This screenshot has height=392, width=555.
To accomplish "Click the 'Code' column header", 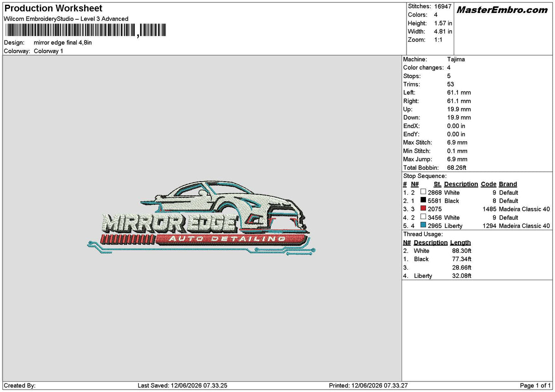I will tap(488, 184).
